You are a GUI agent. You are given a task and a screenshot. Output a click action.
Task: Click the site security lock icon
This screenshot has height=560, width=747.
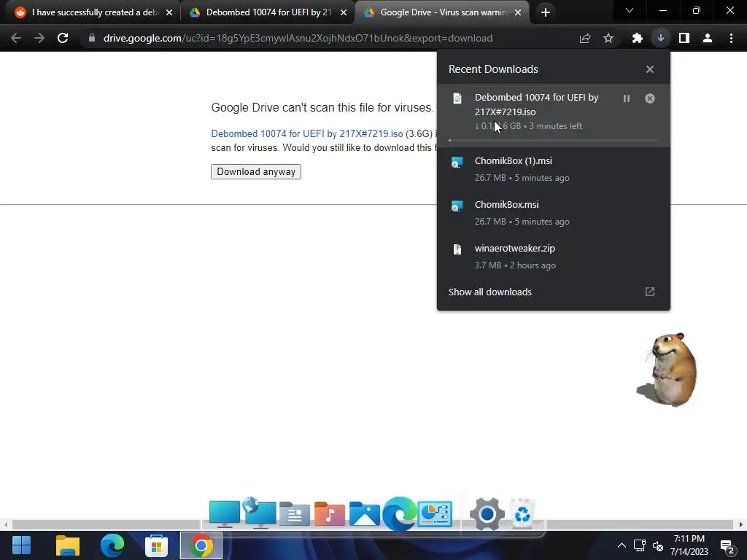pos(92,38)
